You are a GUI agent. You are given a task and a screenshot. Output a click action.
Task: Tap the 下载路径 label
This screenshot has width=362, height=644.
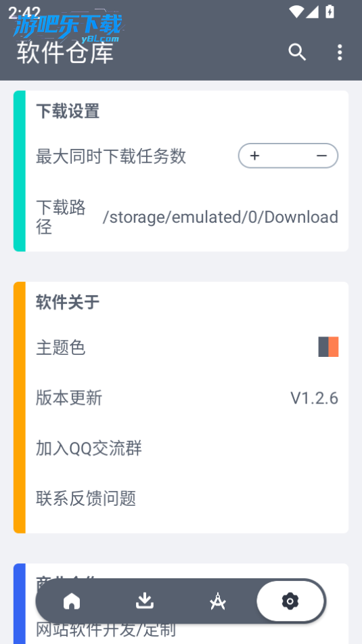(61, 217)
